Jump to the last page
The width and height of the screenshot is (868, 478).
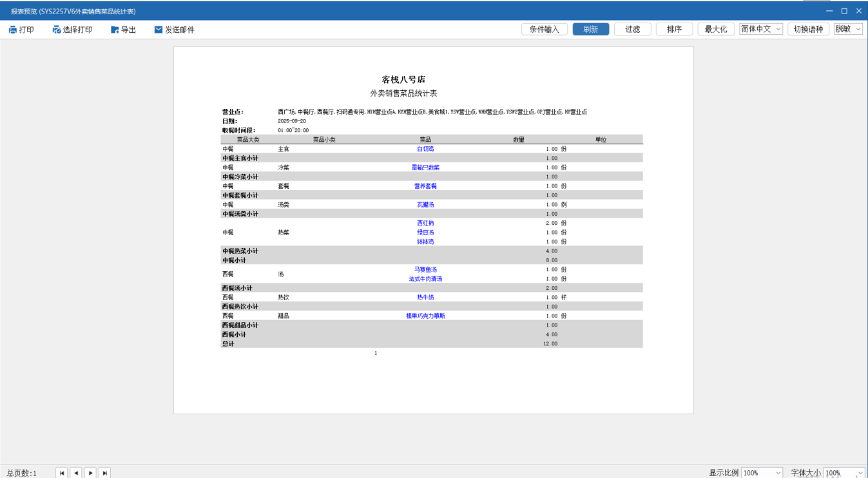[x=105, y=473]
